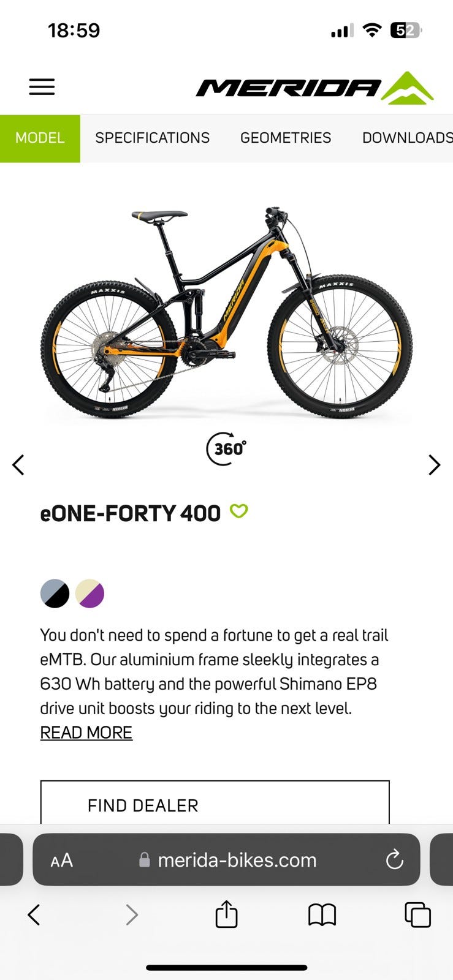453x980 pixels.
Task: Switch to the Geometries tab
Action: tap(285, 138)
